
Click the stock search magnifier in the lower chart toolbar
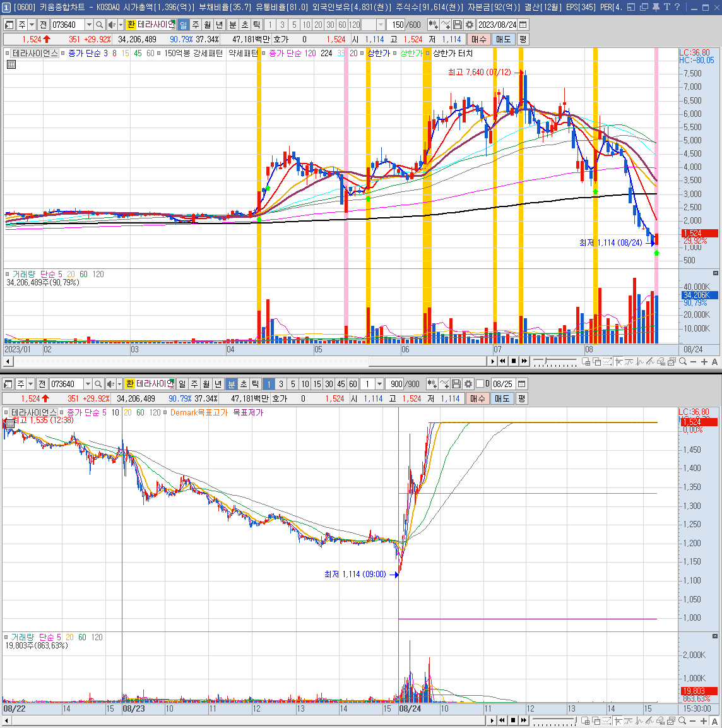coord(98,384)
